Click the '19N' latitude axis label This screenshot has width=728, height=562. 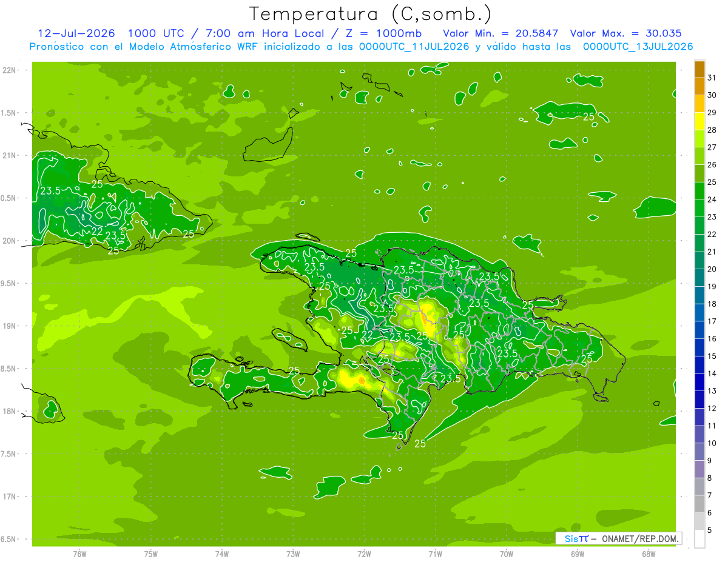click(10, 326)
